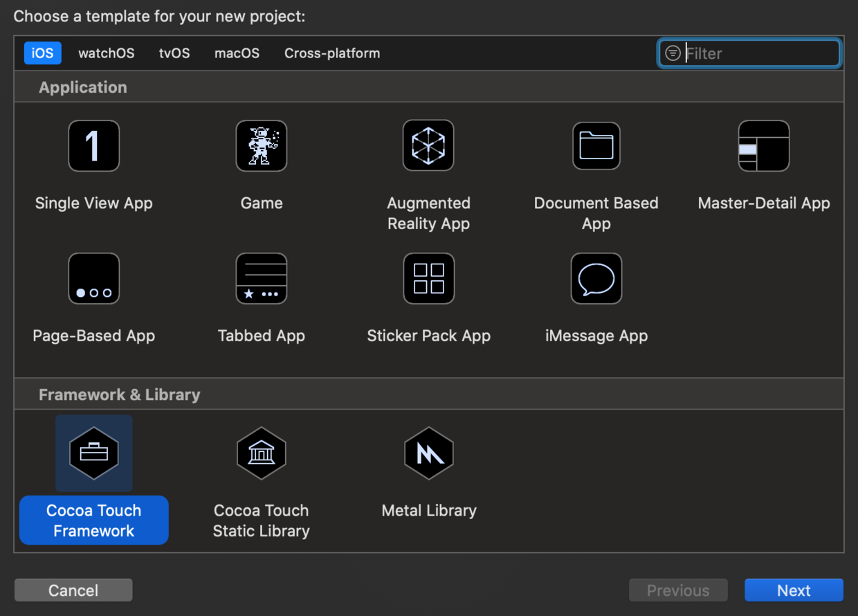The image size is (858, 616).
Task: Choose the Master-Detail App icon
Action: pos(764,145)
